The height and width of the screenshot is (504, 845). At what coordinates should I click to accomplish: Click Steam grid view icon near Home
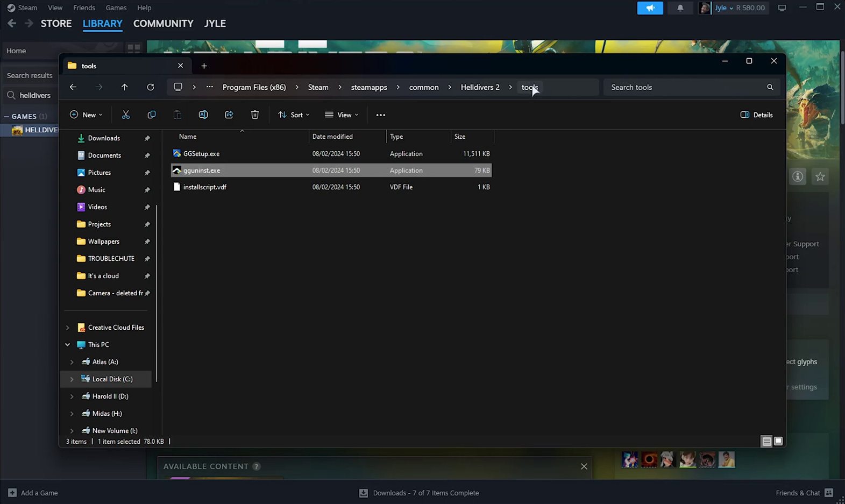coord(134,48)
